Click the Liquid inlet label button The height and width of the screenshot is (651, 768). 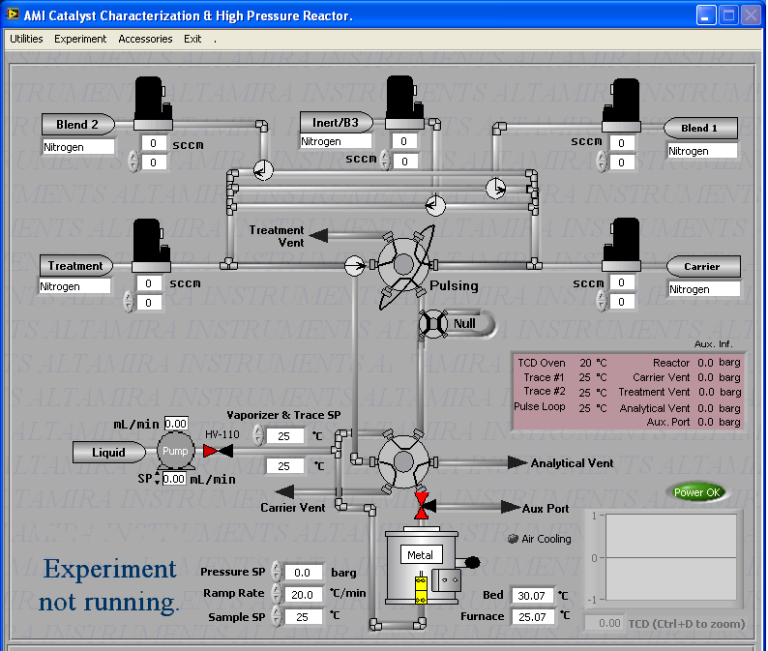(x=109, y=452)
